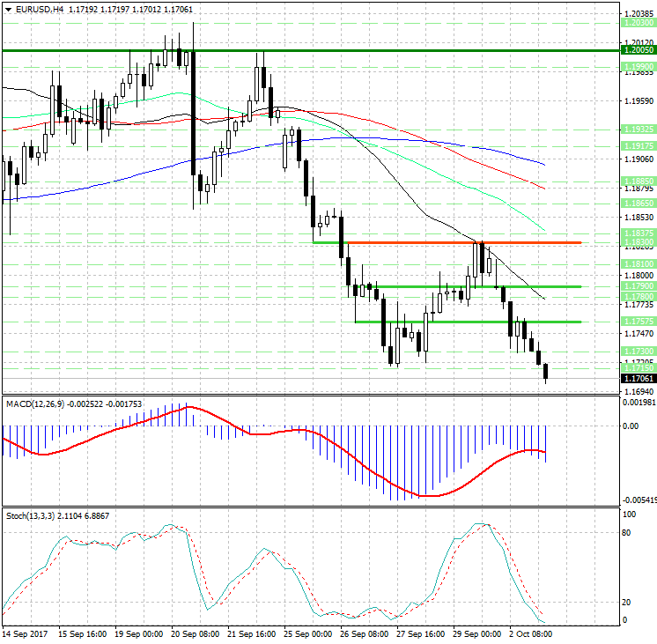Click the 1.18850 green price level label
657x644 pixels.
coord(637,180)
